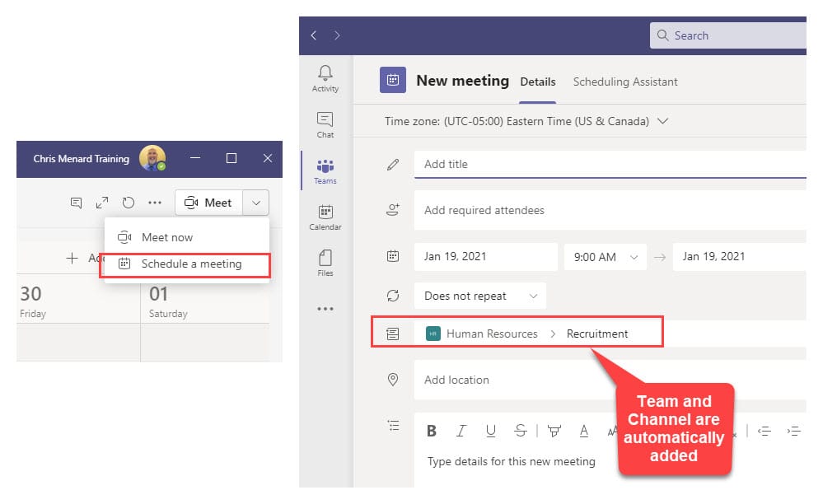Switch to the Scheduling Assistant tab
This screenshot has height=504, width=823.
625,82
